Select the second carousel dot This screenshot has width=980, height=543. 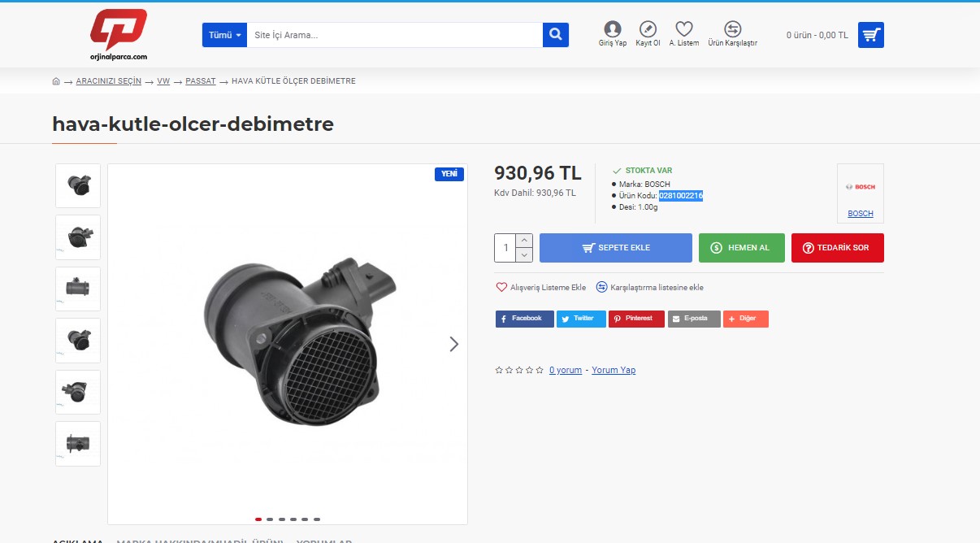270,519
